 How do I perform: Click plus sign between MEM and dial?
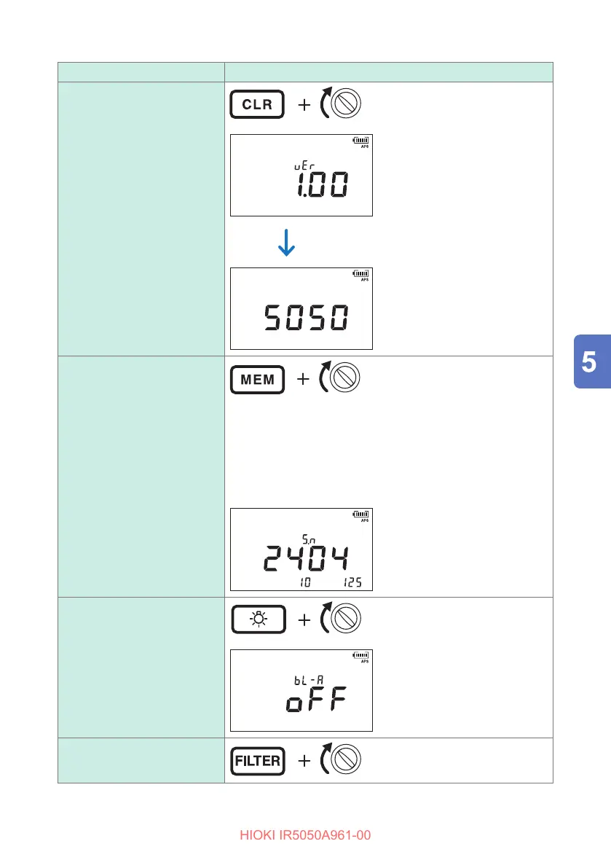pos(304,379)
